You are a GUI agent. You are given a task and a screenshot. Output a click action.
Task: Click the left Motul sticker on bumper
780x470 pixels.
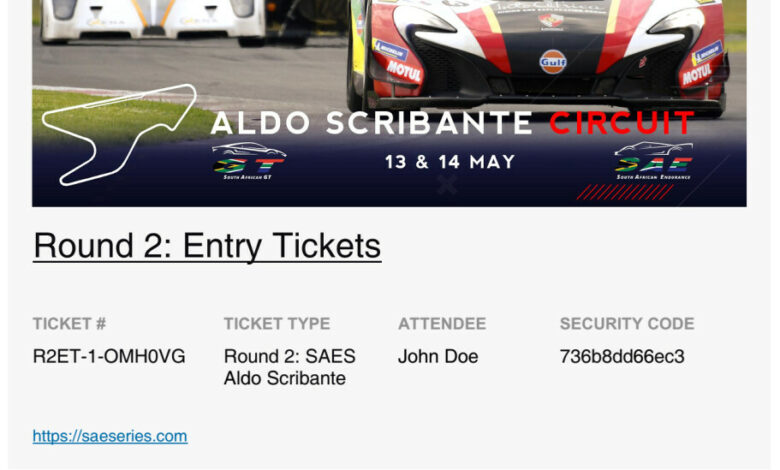[405, 71]
